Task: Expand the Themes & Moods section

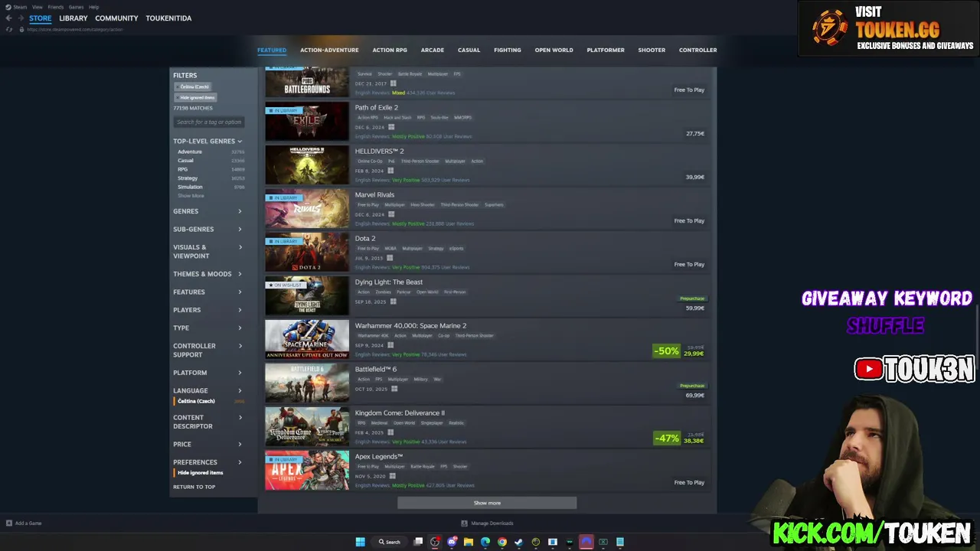Action: pyautogui.click(x=207, y=274)
